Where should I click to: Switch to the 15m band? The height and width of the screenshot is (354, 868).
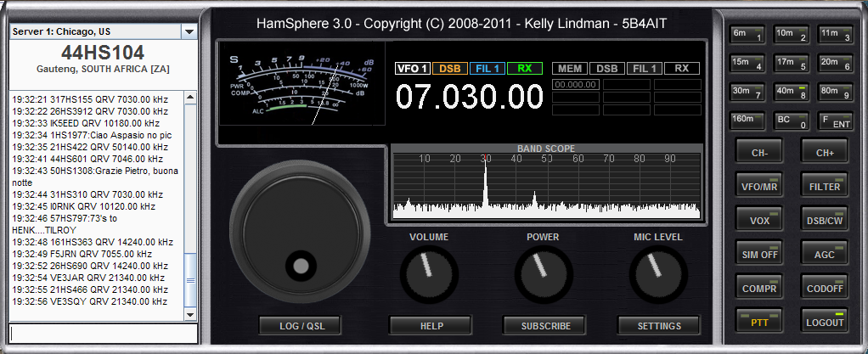pyautogui.click(x=747, y=63)
